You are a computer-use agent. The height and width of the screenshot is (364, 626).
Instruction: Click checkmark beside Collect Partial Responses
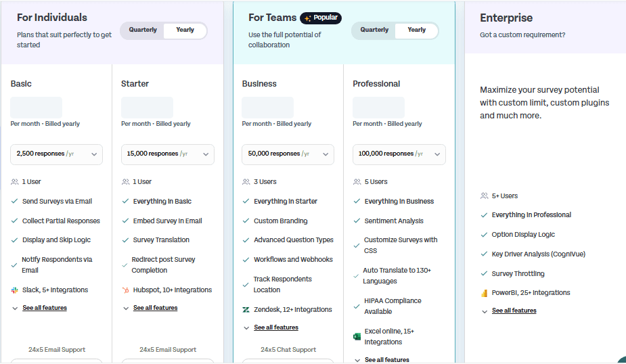point(14,221)
